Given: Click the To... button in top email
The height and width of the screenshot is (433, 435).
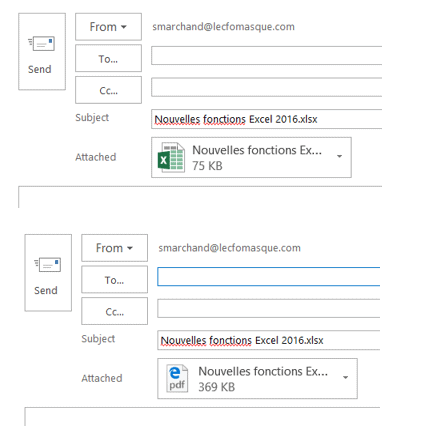Looking at the screenshot, I should (108, 58).
